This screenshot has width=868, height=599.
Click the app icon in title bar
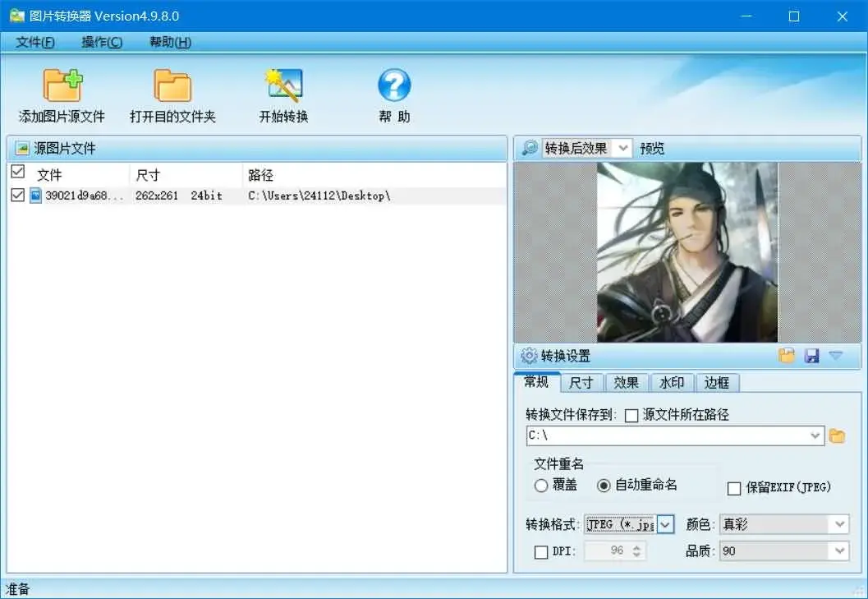17,16
